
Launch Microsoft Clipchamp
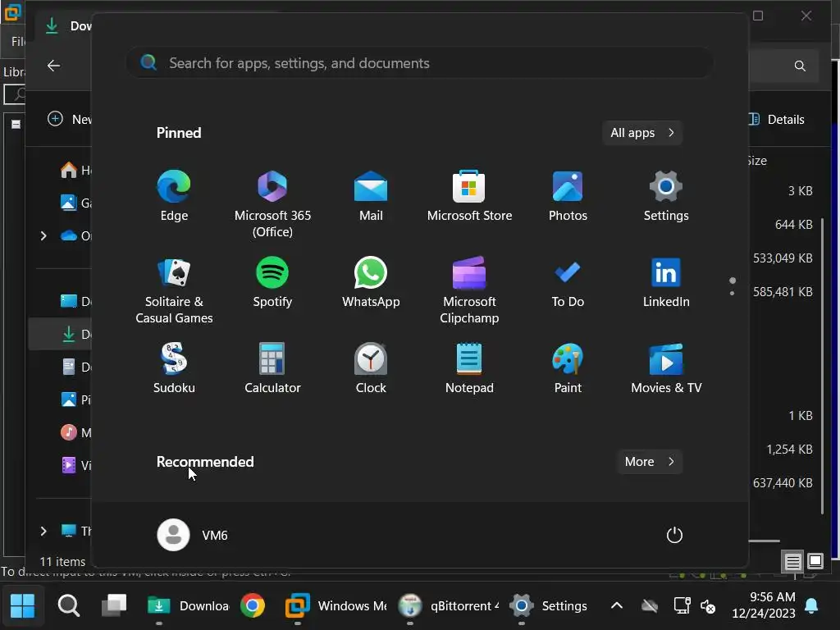(x=469, y=290)
